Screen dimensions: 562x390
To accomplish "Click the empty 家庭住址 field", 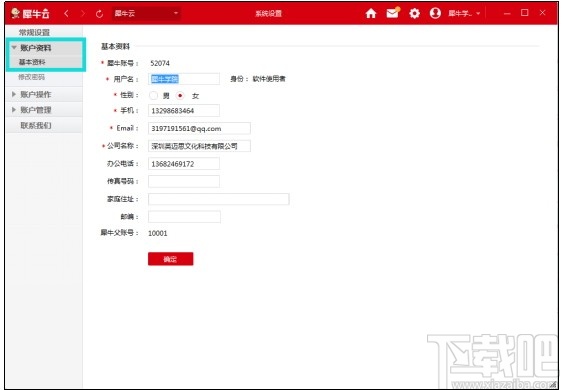I will (219, 199).
